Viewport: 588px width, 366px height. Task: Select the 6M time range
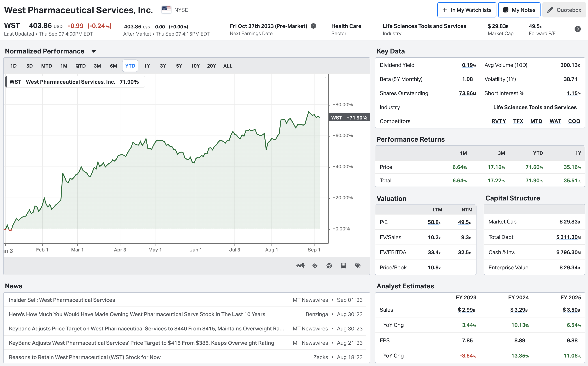point(113,66)
